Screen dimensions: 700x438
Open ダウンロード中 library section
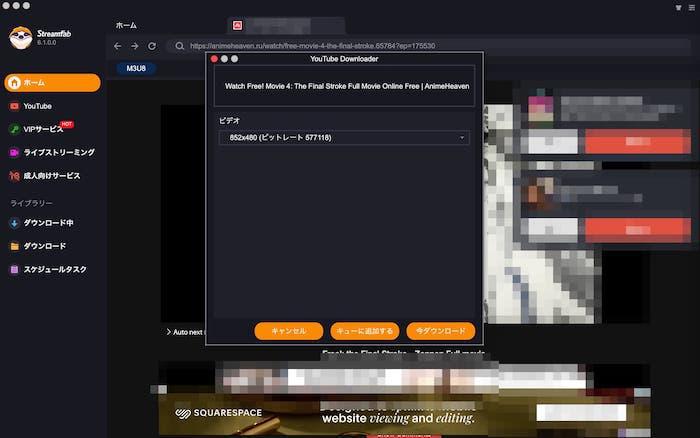click(48, 223)
